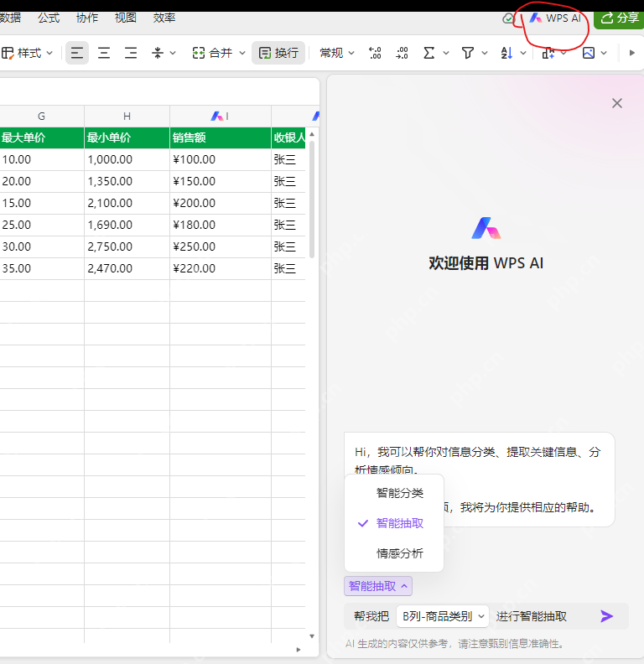This screenshot has height=664, width=644.
Task: Click the spreadsheet scroll down arrow
Action: coord(312,636)
